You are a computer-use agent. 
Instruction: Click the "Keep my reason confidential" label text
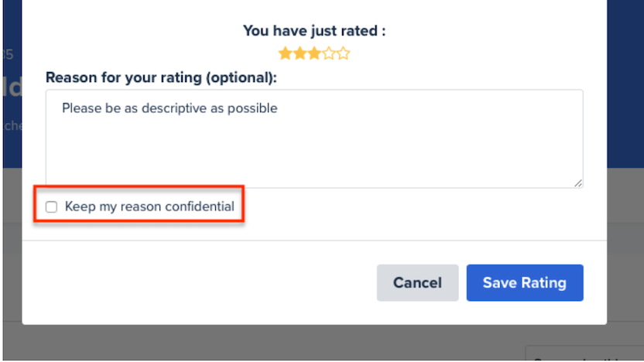(149, 207)
